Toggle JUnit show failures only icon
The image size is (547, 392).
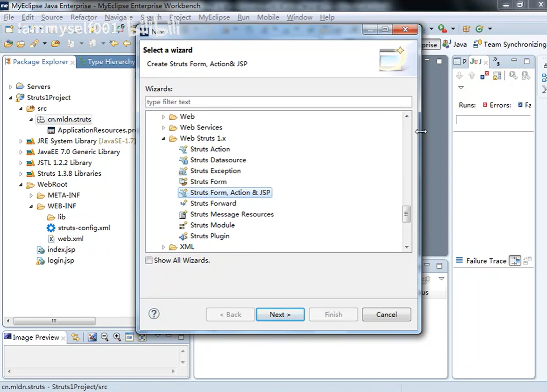(x=484, y=75)
